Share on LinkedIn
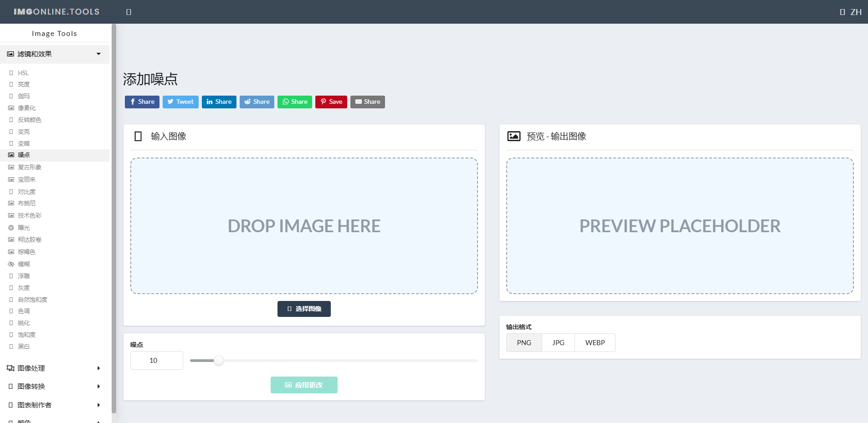Image resolution: width=868 pixels, height=423 pixels. tap(219, 102)
